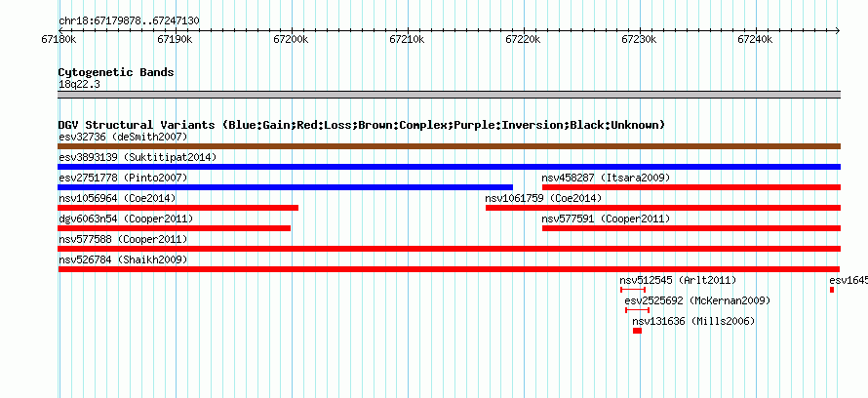Image resolution: width=868 pixels, height=398 pixels.
Task: Select the blue esv3893139 gain bar
Action: coord(449,167)
